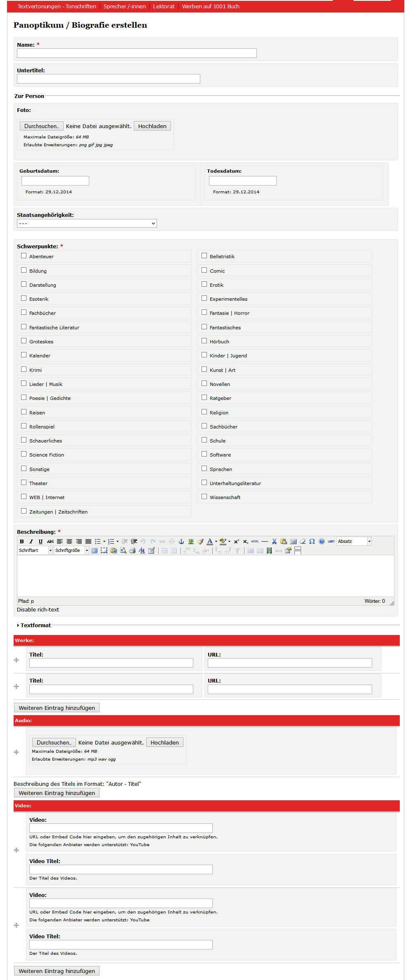
Task: Apply superscript formatting
Action: click(x=236, y=541)
